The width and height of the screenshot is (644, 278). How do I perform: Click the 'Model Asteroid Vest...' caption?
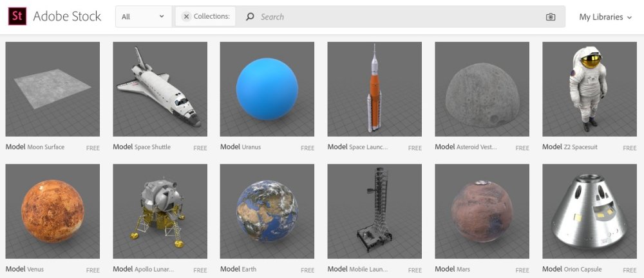tap(466, 147)
